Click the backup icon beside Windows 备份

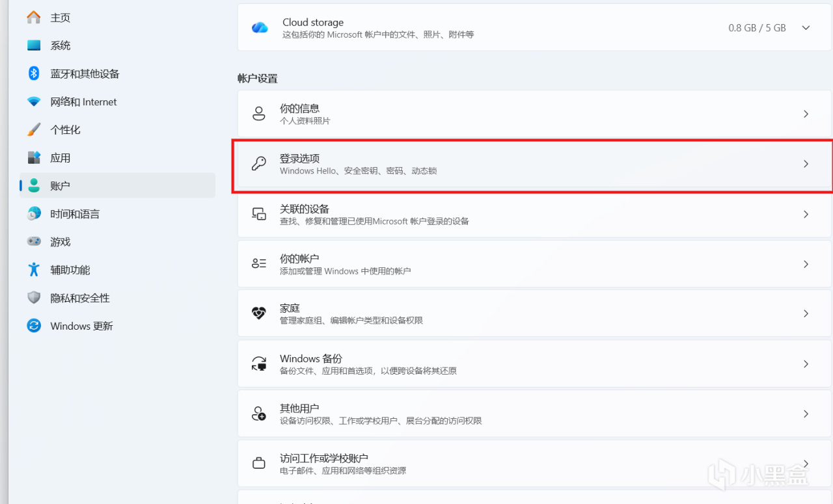(x=259, y=364)
